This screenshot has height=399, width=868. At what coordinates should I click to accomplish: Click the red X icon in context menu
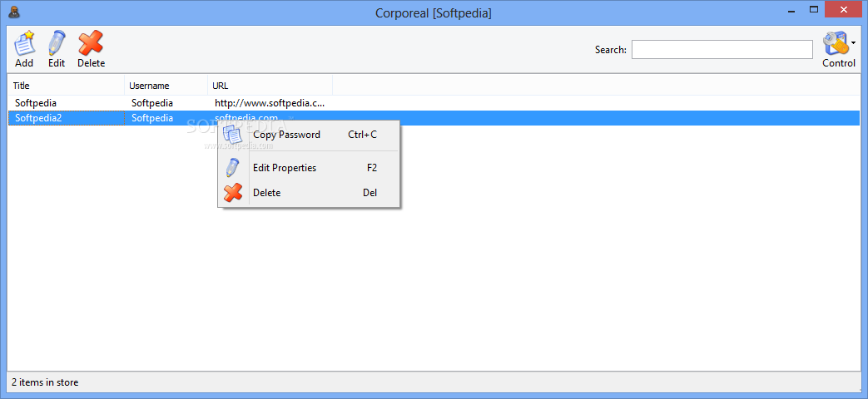tap(233, 192)
